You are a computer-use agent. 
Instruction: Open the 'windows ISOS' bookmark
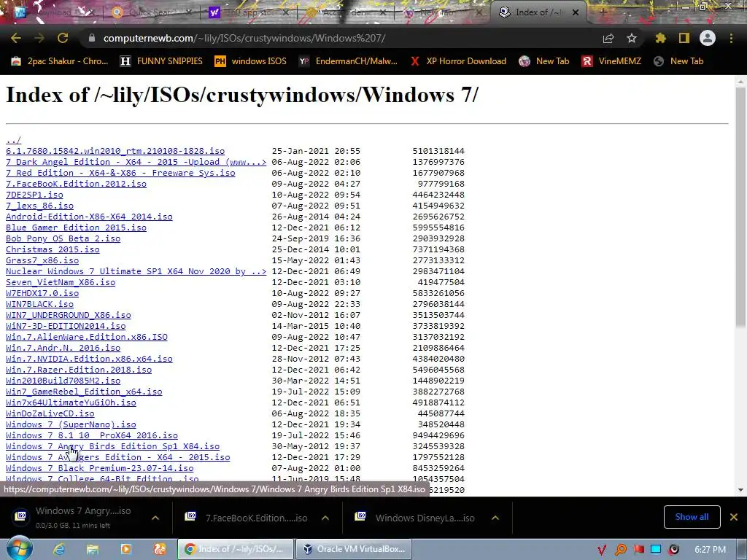pos(251,61)
